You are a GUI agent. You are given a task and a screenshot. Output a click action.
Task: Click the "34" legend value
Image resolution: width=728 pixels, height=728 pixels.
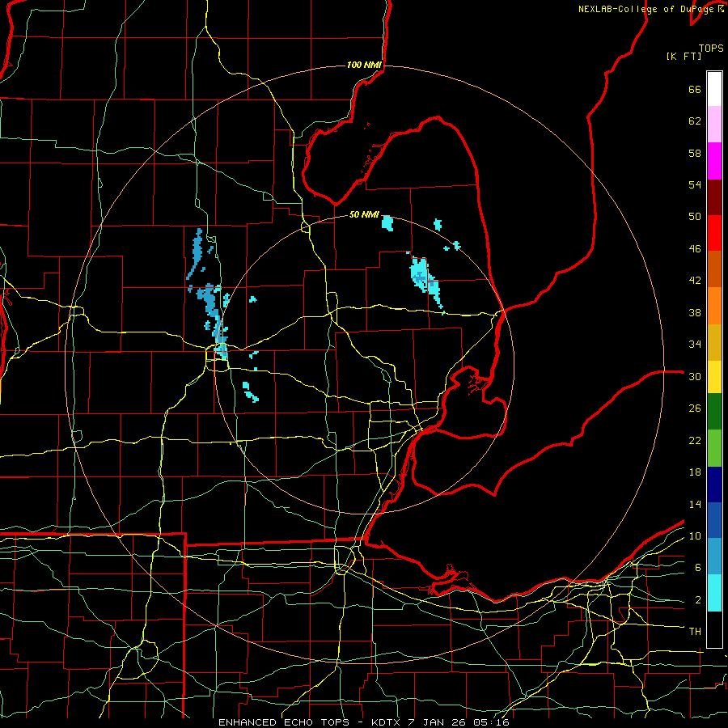pos(695,345)
